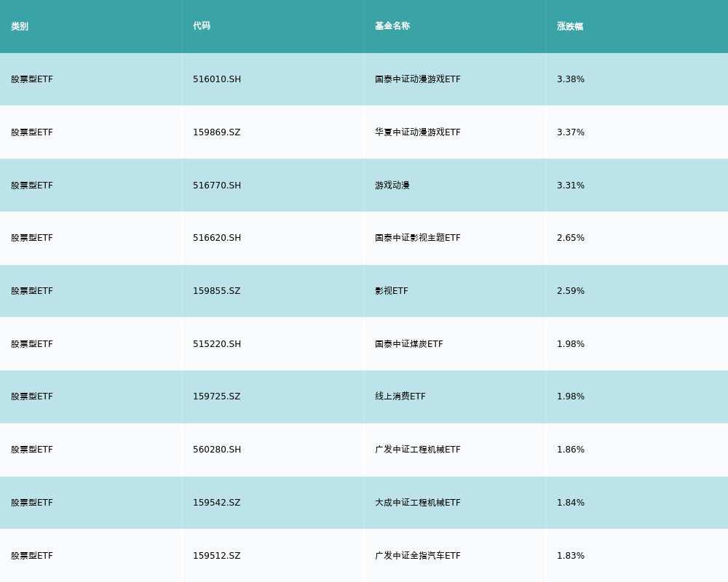Click fund name 广发中证工程机械ETF
This screenshot has height=582, width=728.
click(418, 450)
